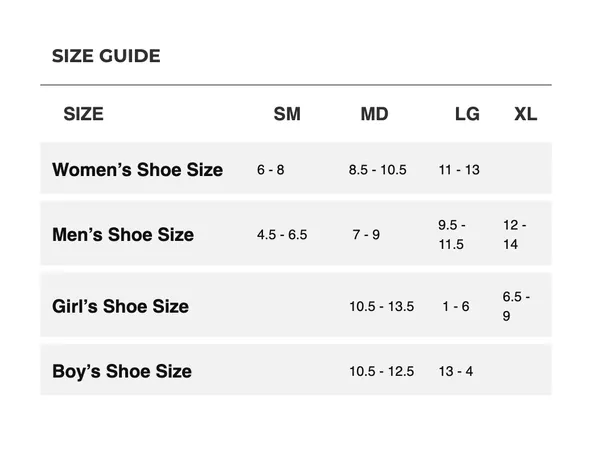Select the Girl's Shoe Size row label
The image size is (600, 450).
tap(121, 306)
